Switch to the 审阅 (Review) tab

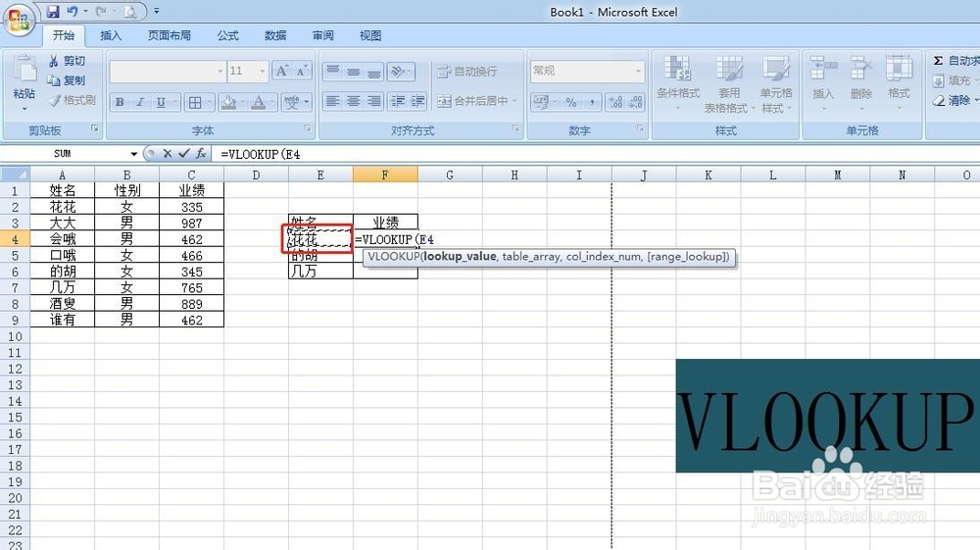point(322,35)
